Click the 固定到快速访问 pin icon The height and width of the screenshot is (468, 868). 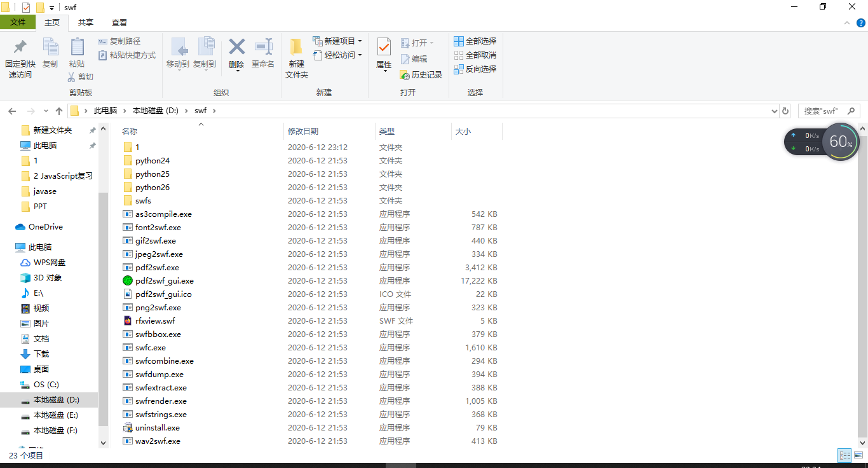click(x=20, y=47)
